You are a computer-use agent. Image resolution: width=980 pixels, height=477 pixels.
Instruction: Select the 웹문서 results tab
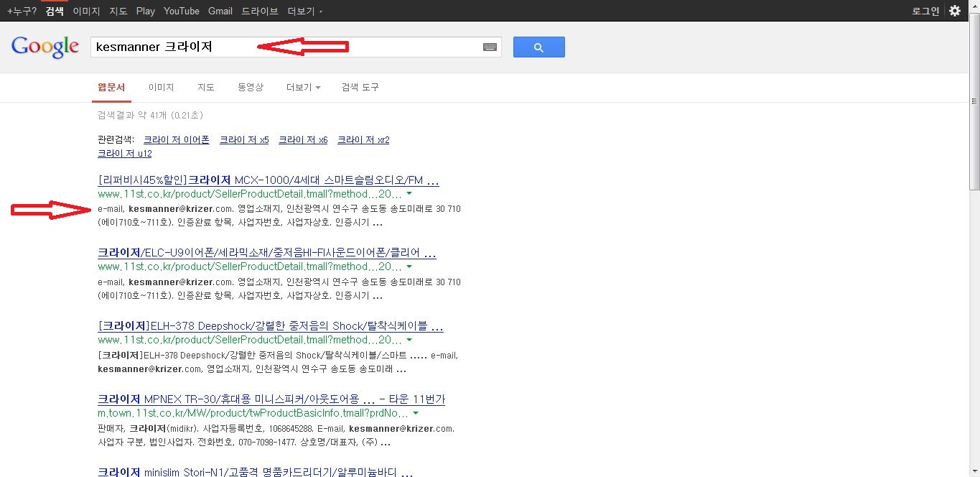(111, 87)
